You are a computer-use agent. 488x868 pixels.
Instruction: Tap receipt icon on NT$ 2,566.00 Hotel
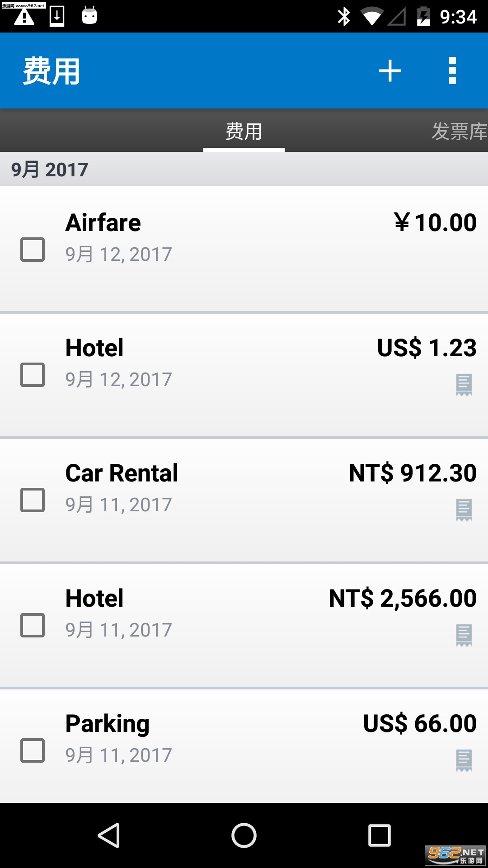click(x=464, y=635)
